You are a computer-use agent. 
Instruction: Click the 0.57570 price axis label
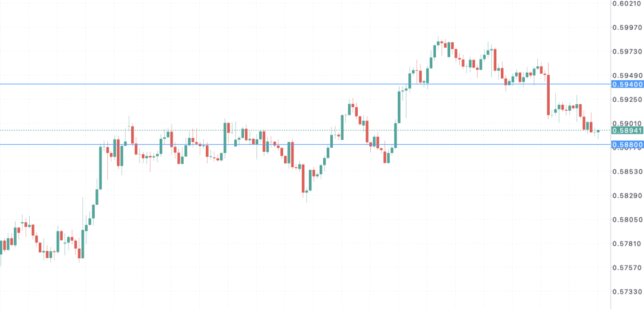pyautogui.click(x=627, y=268)
